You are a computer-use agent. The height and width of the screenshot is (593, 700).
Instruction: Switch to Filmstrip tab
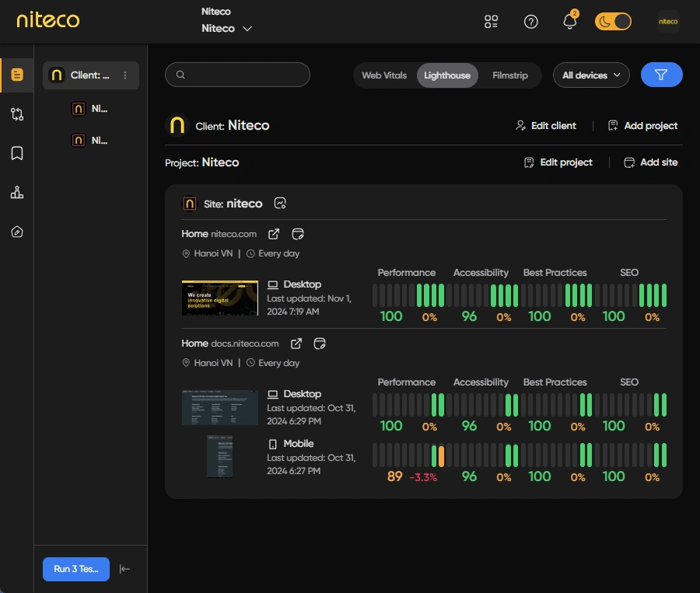coord(509,75)
